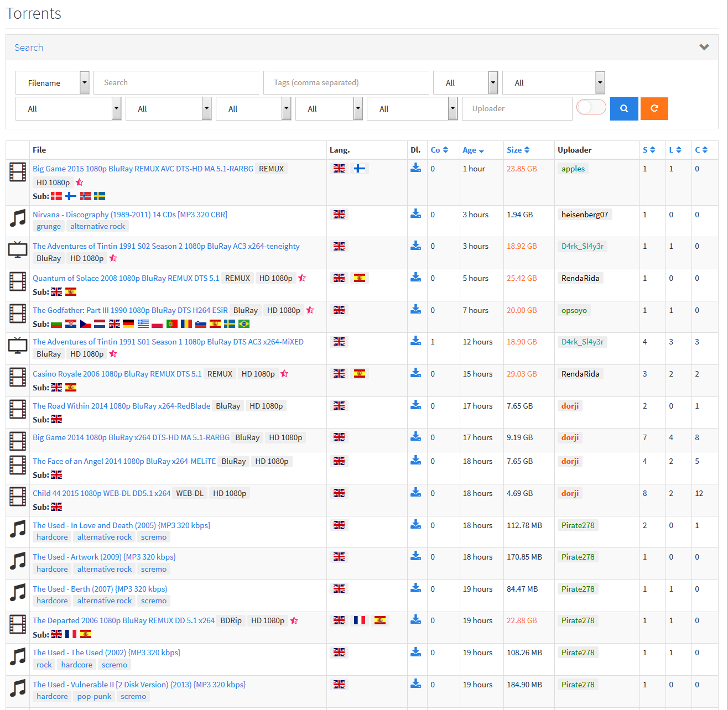Screen dimensions: 728x710
Task: Focus the Tags comma separated input field
Action: click(x=347, y=82)
